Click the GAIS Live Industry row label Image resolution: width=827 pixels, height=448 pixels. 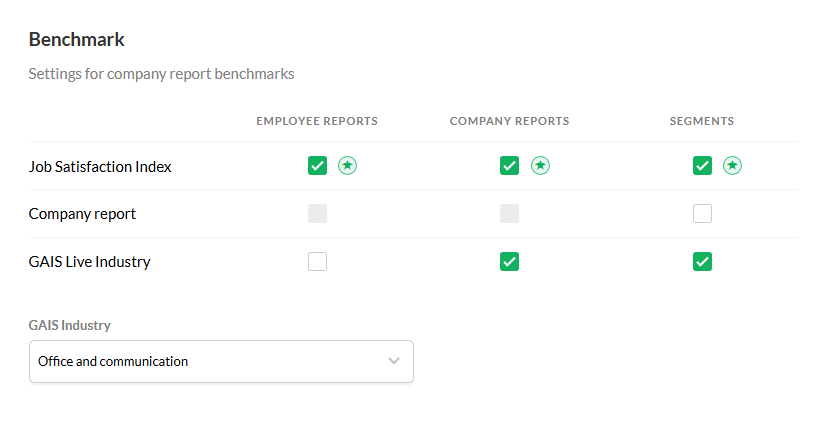90,262
